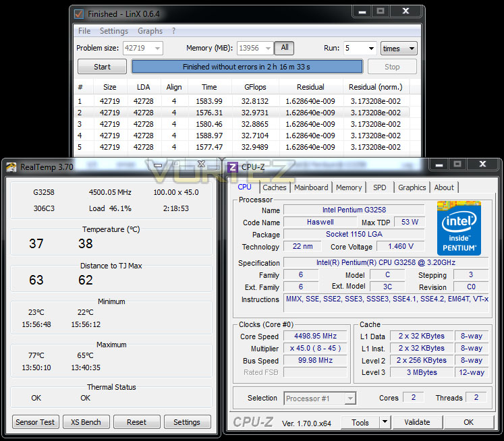This screenshot has width=504, height=441.
Task: Open the Settings menu in LinX
Action: pyautogui.click(x=114, y=31)
